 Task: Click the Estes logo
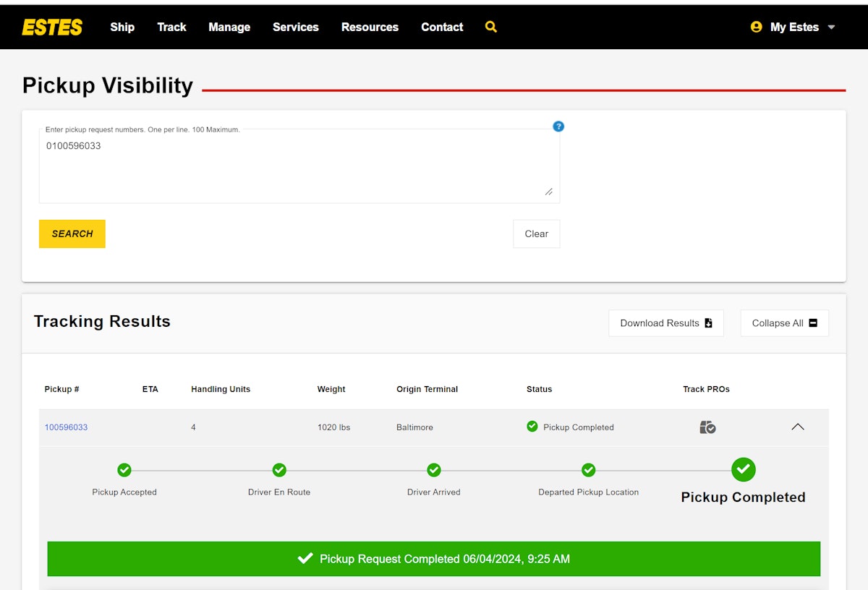pos(52,27)
